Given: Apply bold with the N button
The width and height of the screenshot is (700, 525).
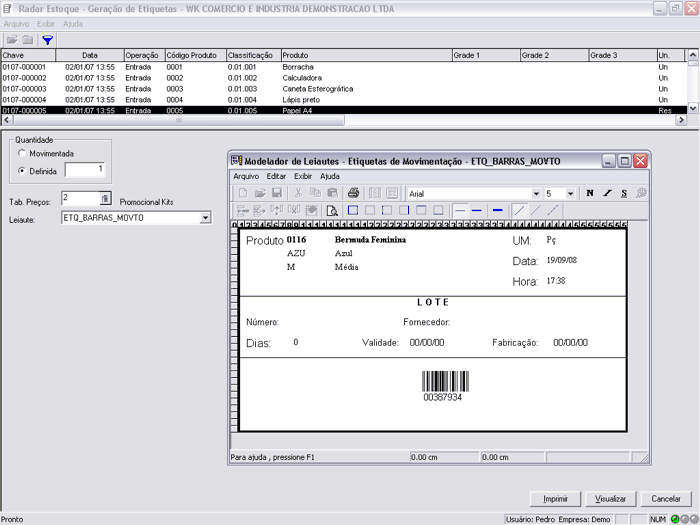Looking at the screenshot, I should coord(590,193).
